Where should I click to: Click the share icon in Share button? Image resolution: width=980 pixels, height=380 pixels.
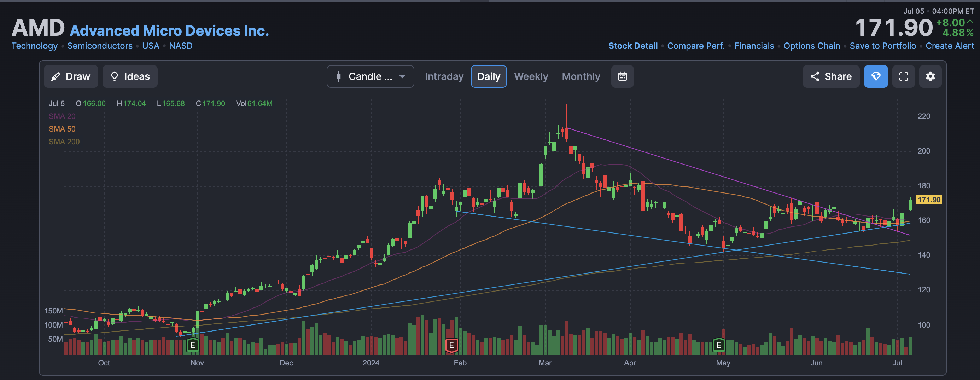point(815,76)
